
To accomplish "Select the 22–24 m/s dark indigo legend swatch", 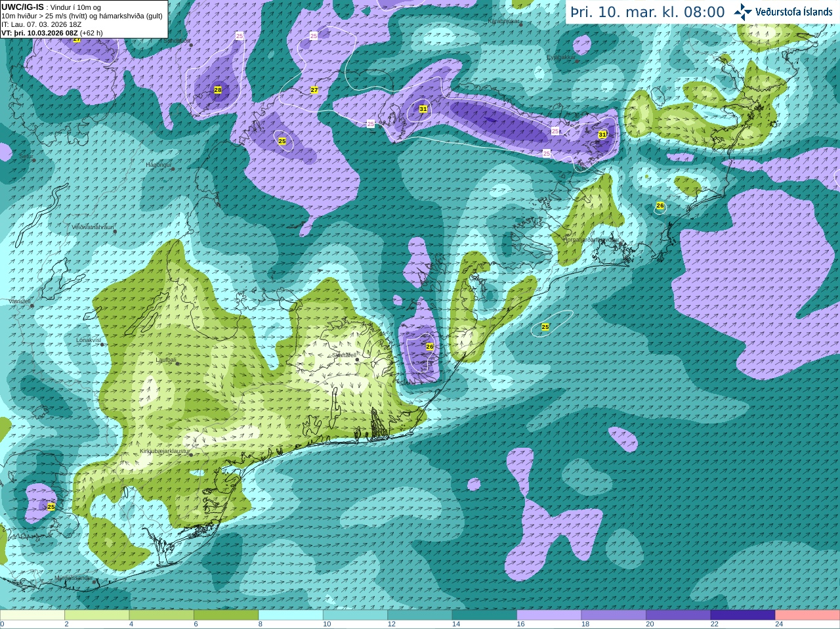I will (743, 615).
